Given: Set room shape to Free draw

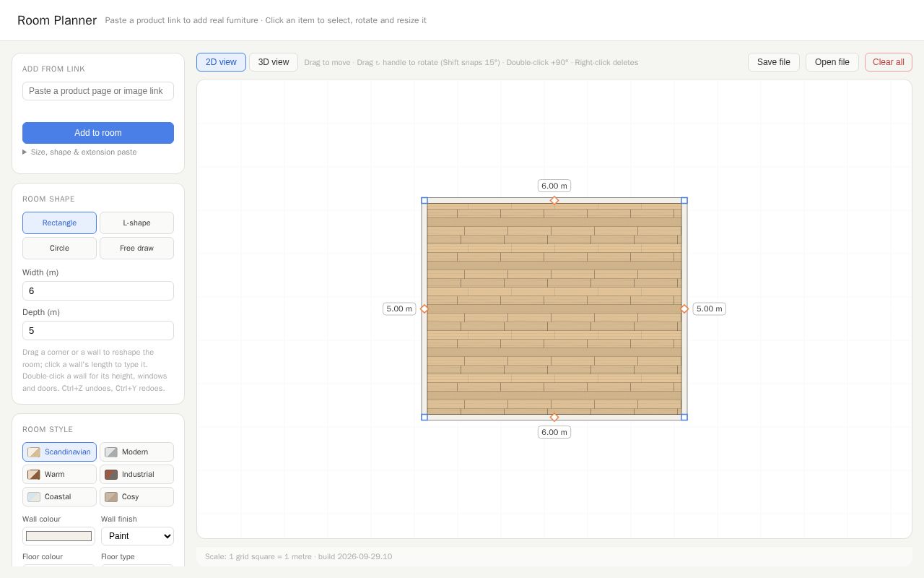Looking at the screenshot, I should [136, 249].
